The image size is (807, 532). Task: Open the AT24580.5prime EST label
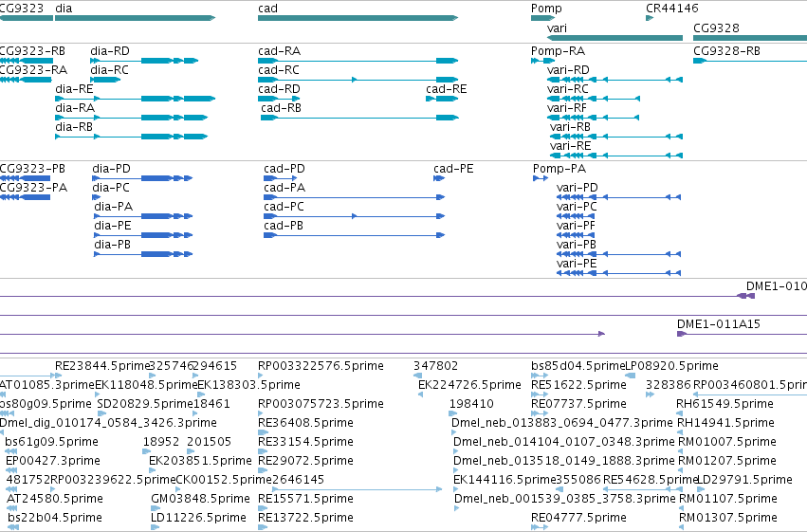click(55, 499)
